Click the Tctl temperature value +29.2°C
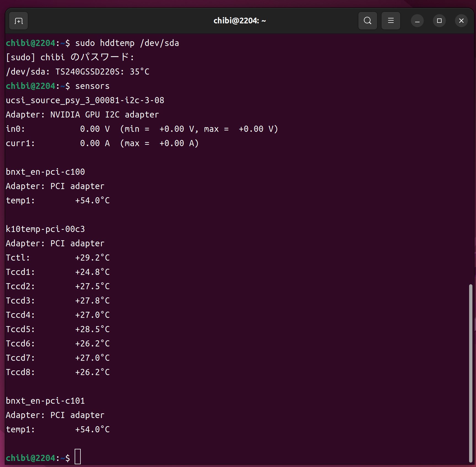The width and height of the screenshot is (476, 467). point(92,258)
